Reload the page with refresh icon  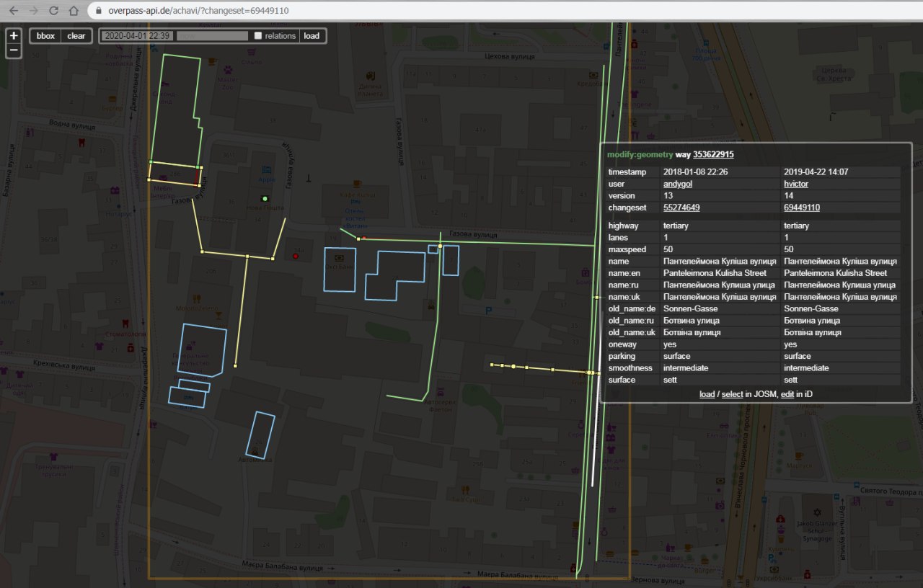(53, 11)
